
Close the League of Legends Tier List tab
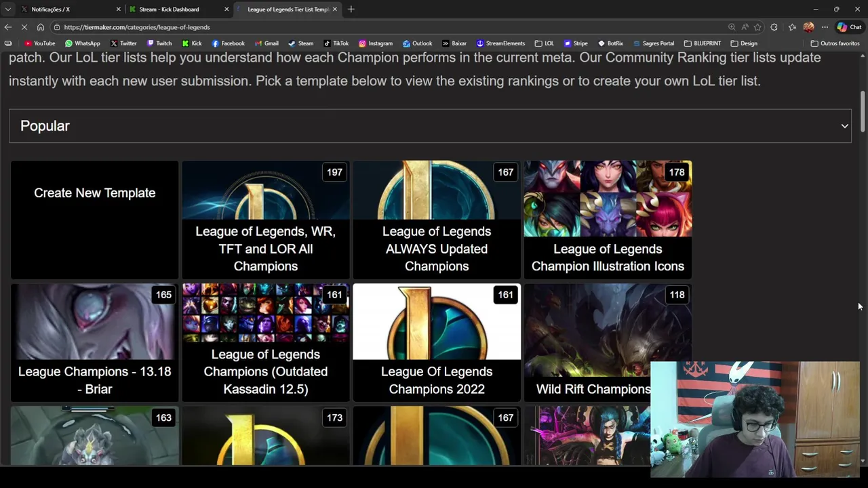[335, 9]
